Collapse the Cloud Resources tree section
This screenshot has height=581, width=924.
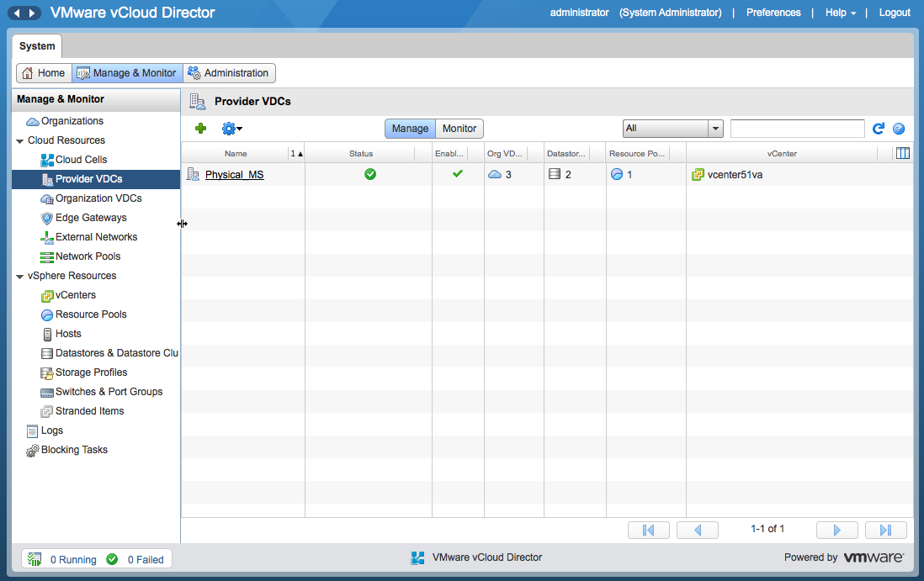point(20,140)
